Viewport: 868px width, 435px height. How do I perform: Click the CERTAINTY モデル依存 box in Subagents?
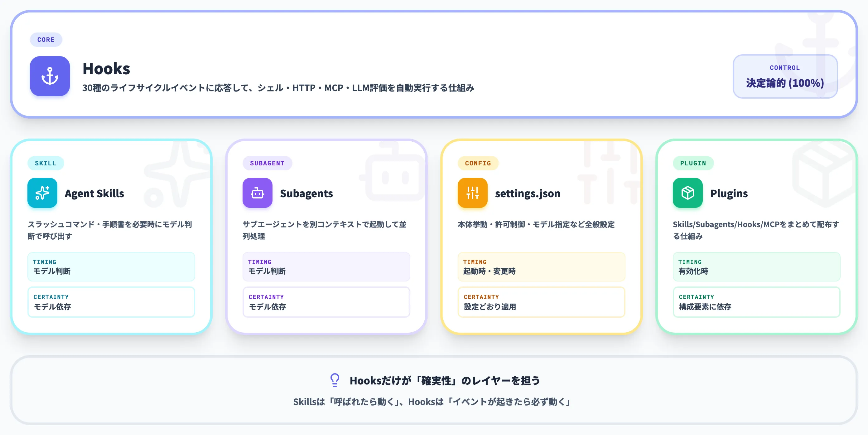pyautogui.click(x=326, y=302)
